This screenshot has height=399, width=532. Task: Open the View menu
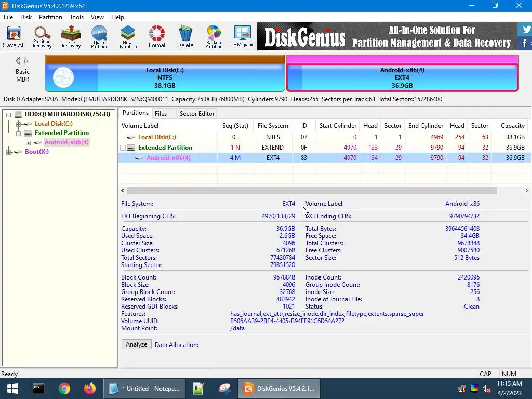click(97, 17)
